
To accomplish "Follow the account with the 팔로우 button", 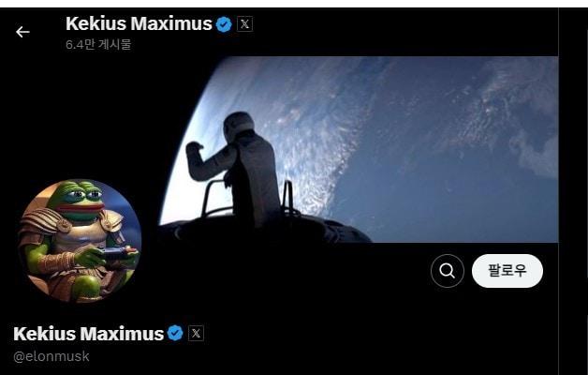I will tap(507, 271).
